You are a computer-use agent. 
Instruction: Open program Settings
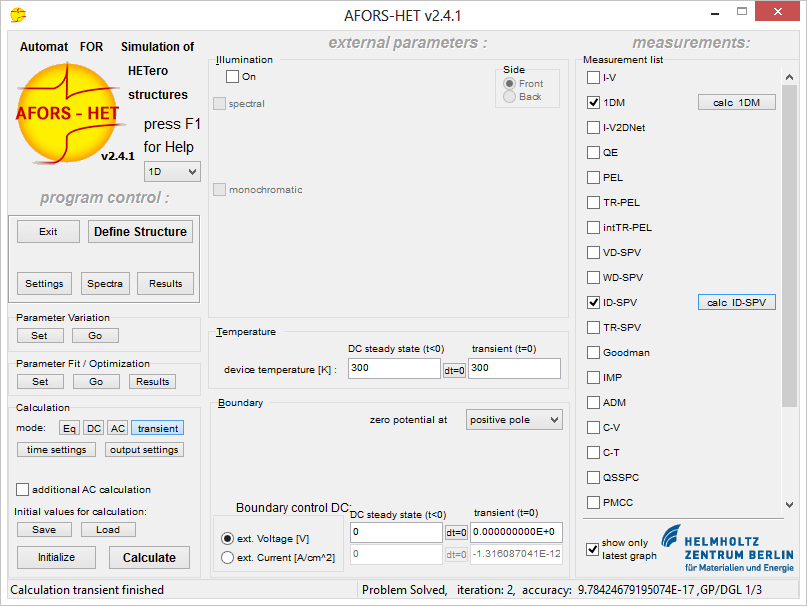44,284
